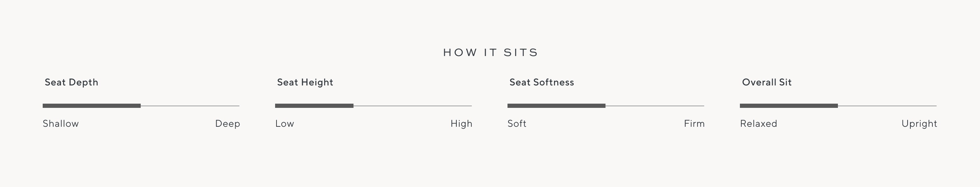Click the filled portion of Seat Softness bar

coord(556,105)
